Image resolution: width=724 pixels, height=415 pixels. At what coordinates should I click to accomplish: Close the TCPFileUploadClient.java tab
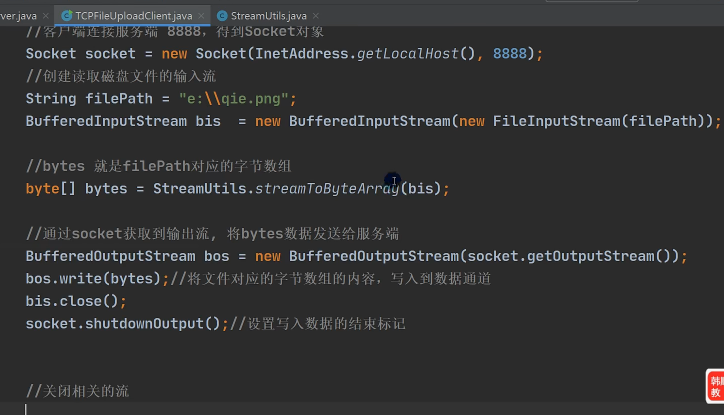[201, 16]
